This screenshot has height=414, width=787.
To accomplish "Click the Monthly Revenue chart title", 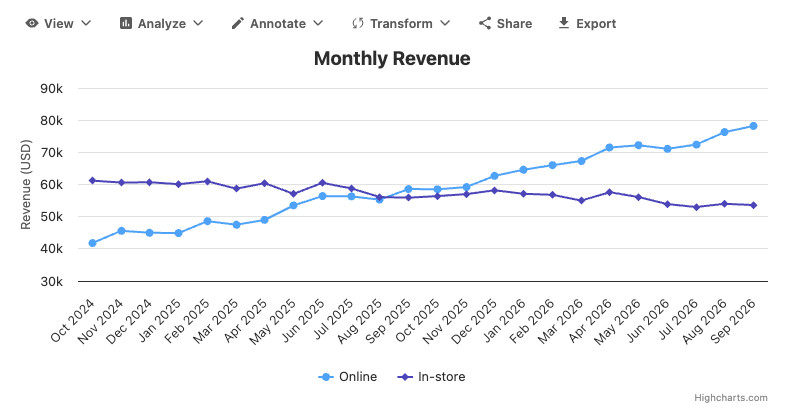I will click(392, 59).
